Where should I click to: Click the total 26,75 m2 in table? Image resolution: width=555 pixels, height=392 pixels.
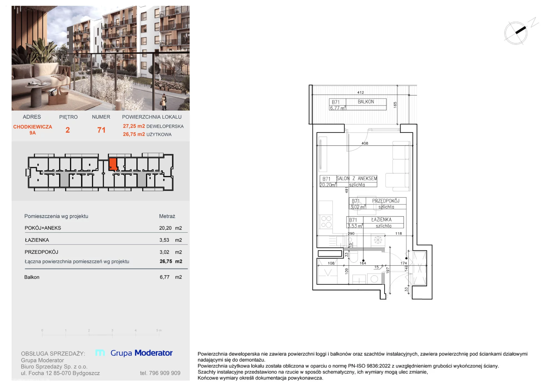[171, 261]
